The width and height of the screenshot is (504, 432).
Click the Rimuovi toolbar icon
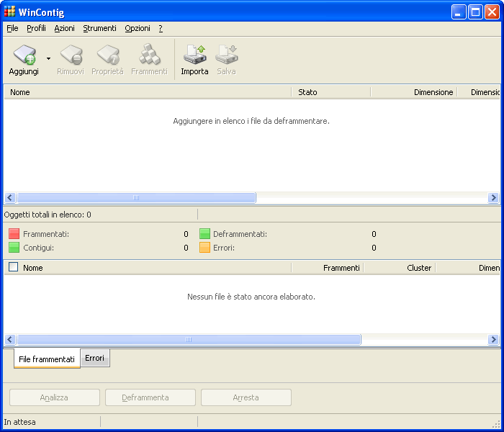tap(71, 55)
